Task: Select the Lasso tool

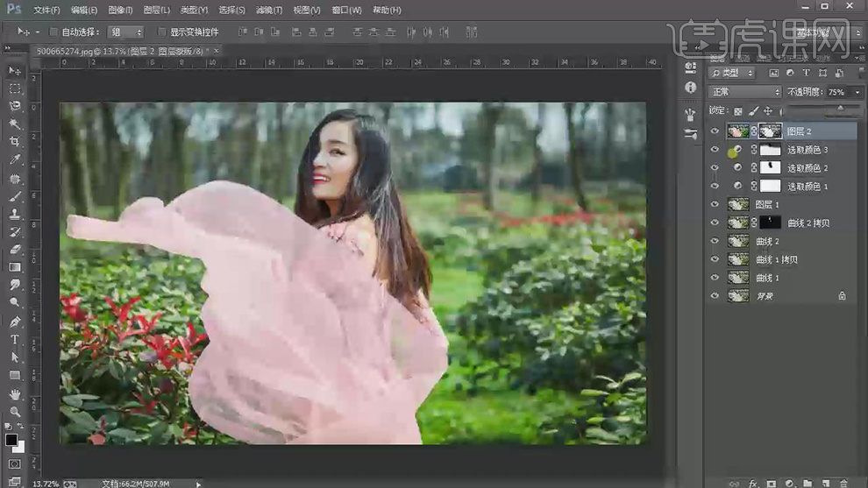Action: pyautogui.click(x=15, y=106)
